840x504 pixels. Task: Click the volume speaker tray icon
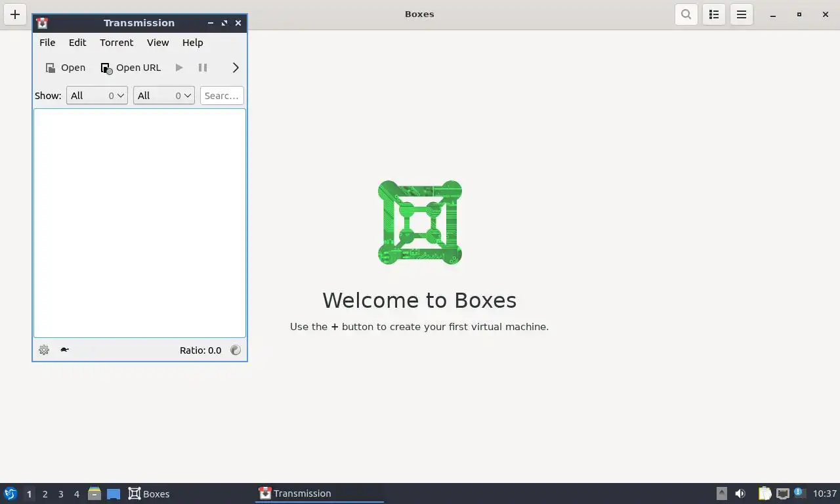[740, 493]
